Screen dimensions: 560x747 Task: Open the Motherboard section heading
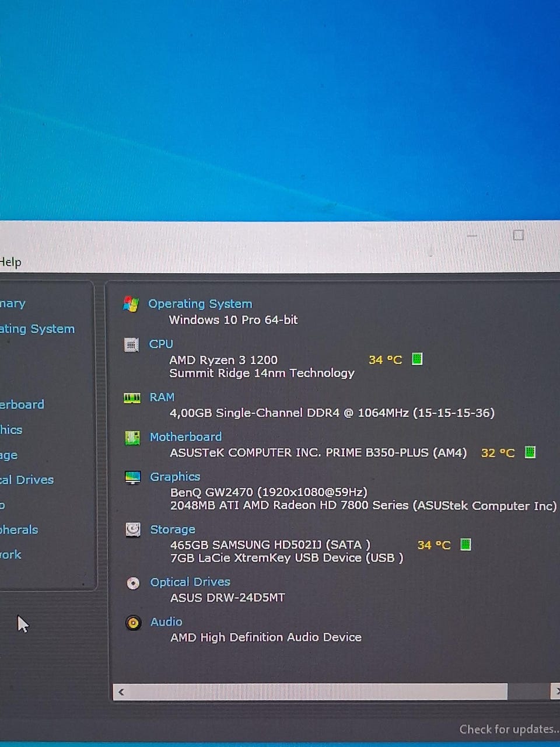coord(185,437)
